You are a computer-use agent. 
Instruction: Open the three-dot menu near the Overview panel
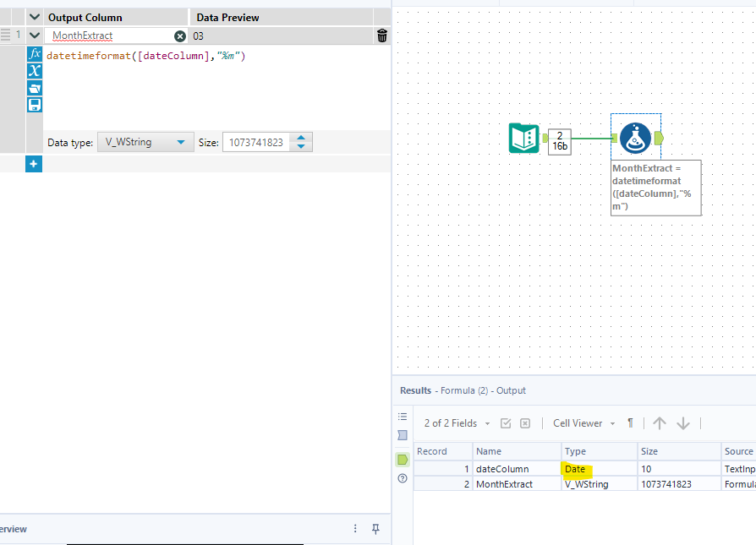click(354, 528)
